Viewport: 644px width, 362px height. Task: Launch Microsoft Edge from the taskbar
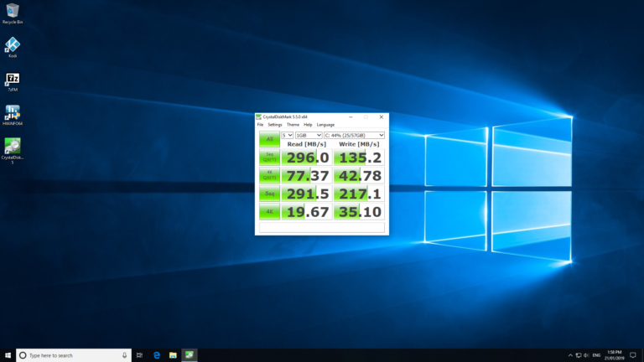coord(157,355)
